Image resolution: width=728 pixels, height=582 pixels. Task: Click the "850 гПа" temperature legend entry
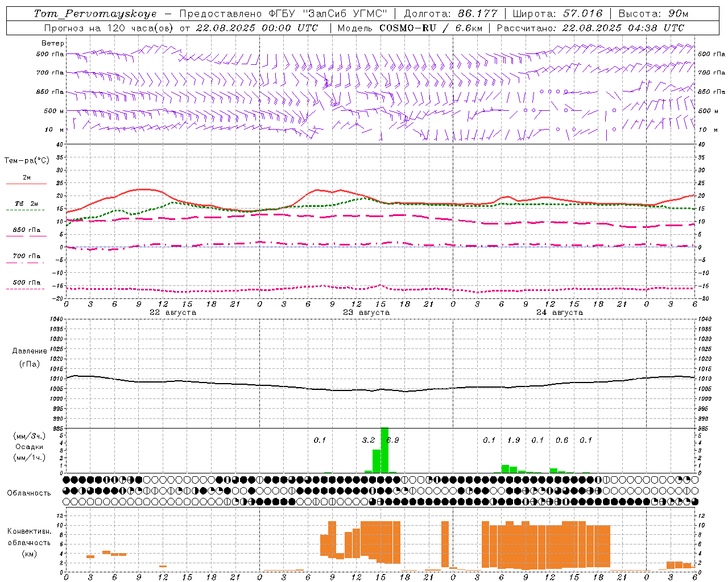(27, 230)
